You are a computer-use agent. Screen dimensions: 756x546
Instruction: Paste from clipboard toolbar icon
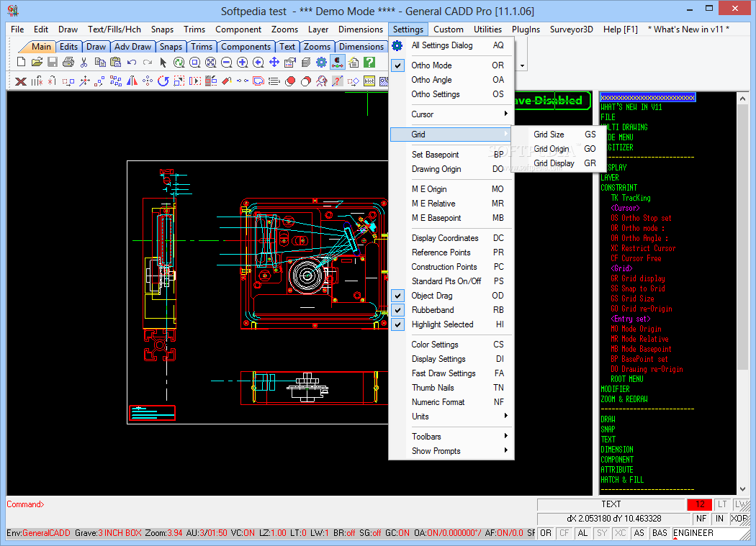(x=116, y=62)
